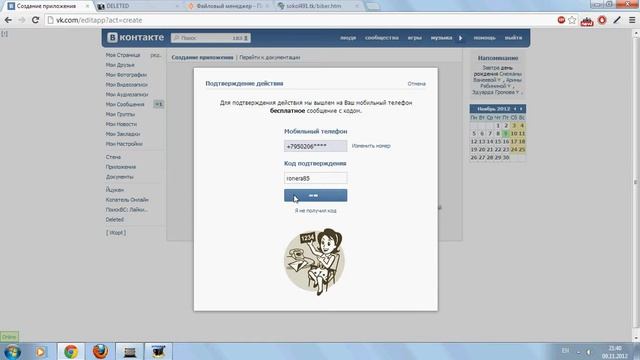Click Изменить номер link
The height and width of the screenshot is (360, 640).
point(371,146)
